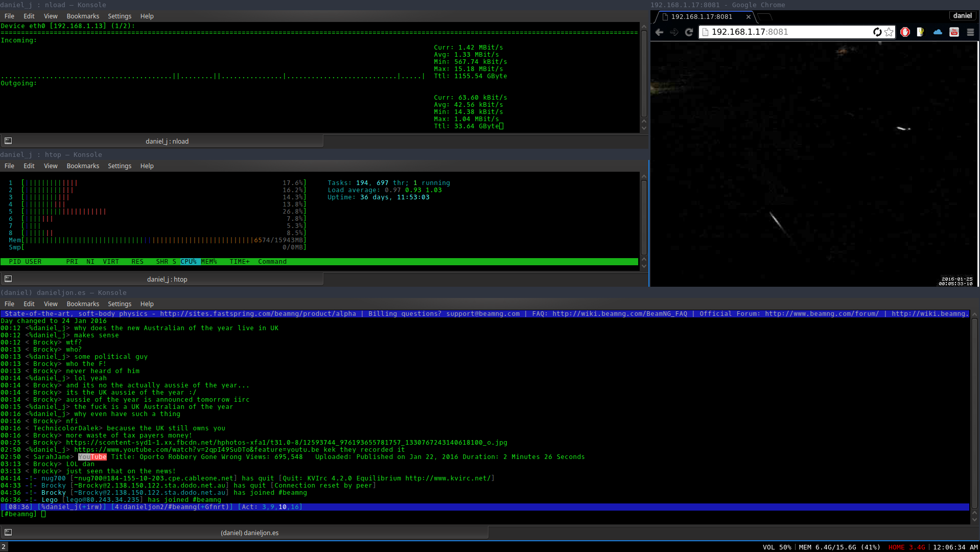The height and width of the screenshot is (552, 980).
Task: Open View menu in danieljon.es Konsole
Action: [51, 304]
